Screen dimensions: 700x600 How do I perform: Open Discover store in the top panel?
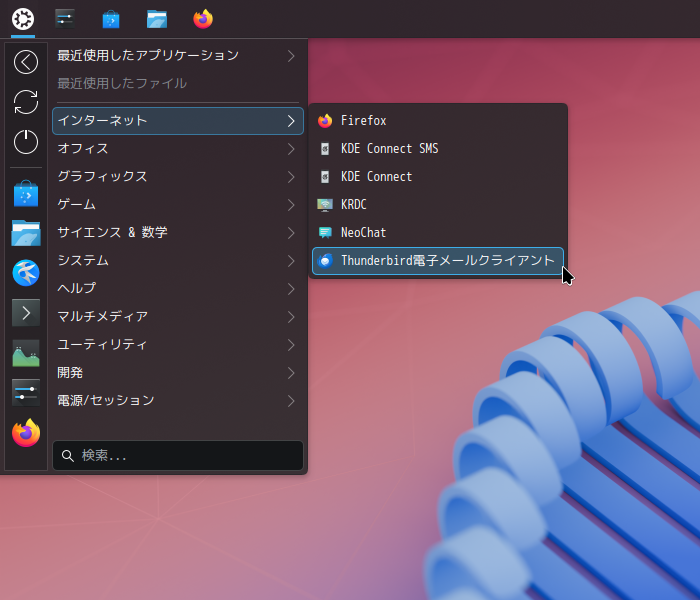click(111, 19)
